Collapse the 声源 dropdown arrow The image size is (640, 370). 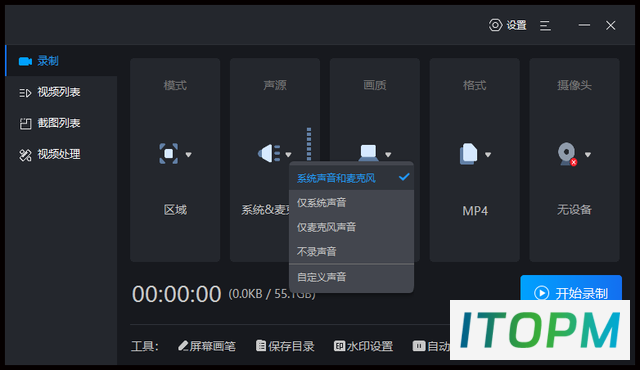(288, 155)
